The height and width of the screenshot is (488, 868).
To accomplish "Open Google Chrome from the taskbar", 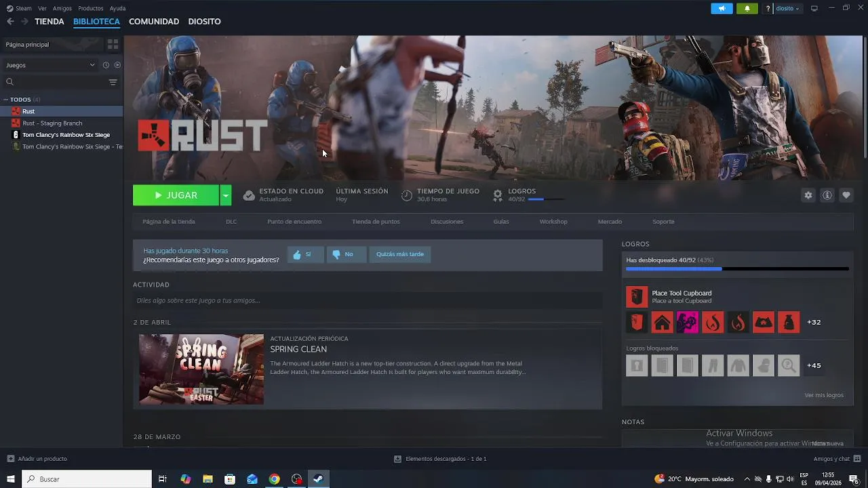I will tap(274, 479).
